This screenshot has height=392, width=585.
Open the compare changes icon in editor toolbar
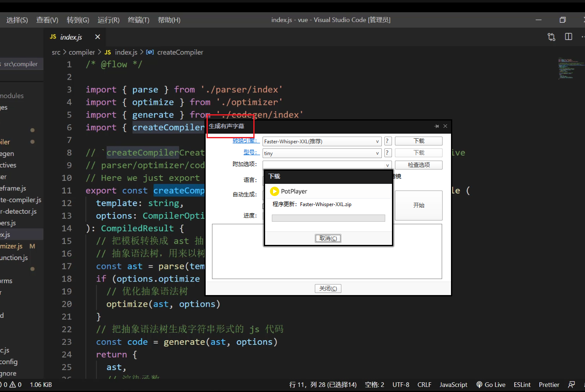coord(551,37)
